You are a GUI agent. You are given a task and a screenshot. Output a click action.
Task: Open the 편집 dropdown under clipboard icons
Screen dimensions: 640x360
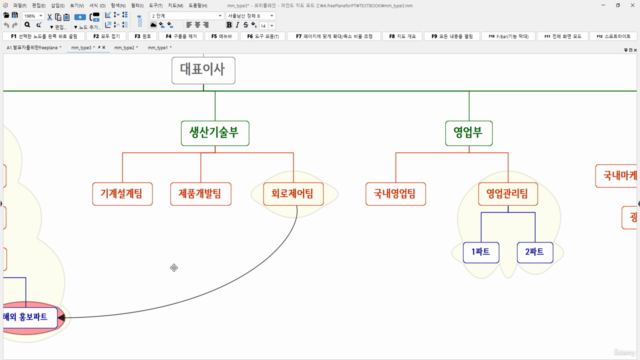58,27
